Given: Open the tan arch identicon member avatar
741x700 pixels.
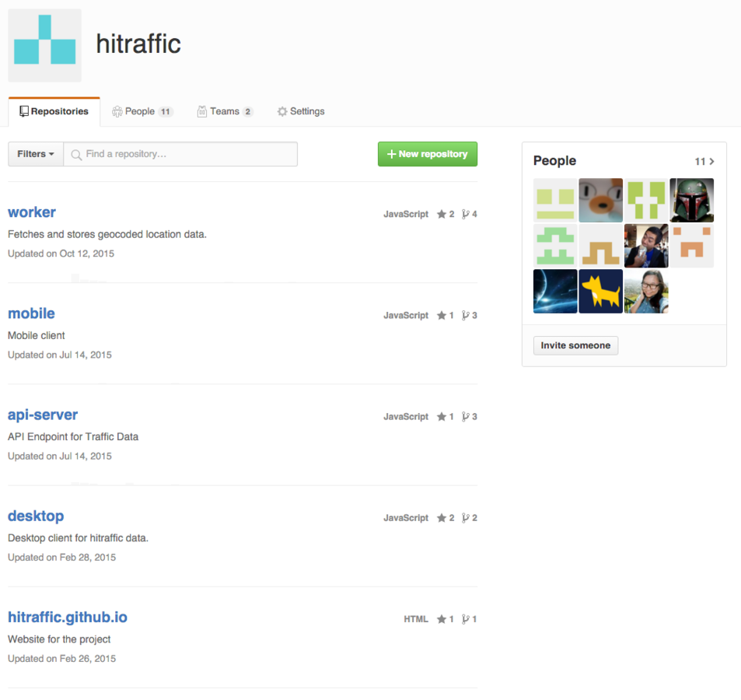Looking at the screenshot, I should (x=600, y=246).
